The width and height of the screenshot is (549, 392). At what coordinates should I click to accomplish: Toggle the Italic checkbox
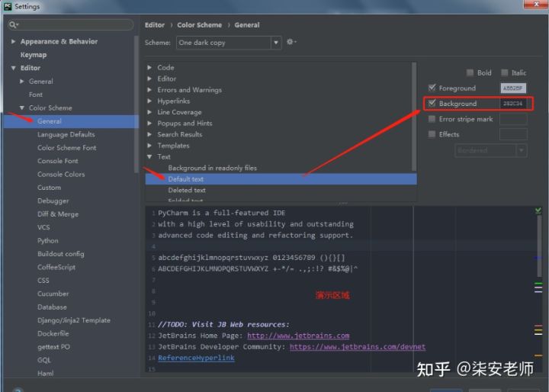[505, 73]
